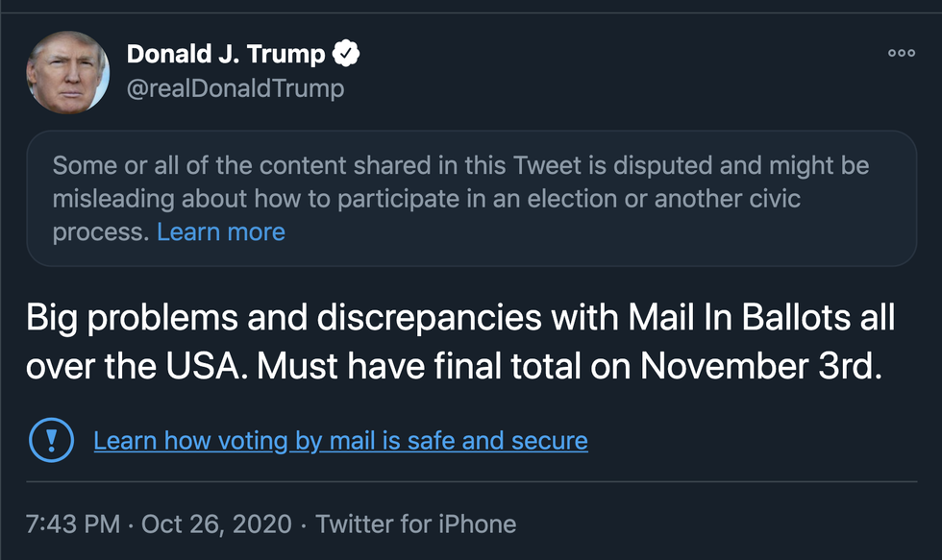The height and width of the screenshot is (560, 942).
Task: Follow the Learn more link
Action: tap(221, 231)
